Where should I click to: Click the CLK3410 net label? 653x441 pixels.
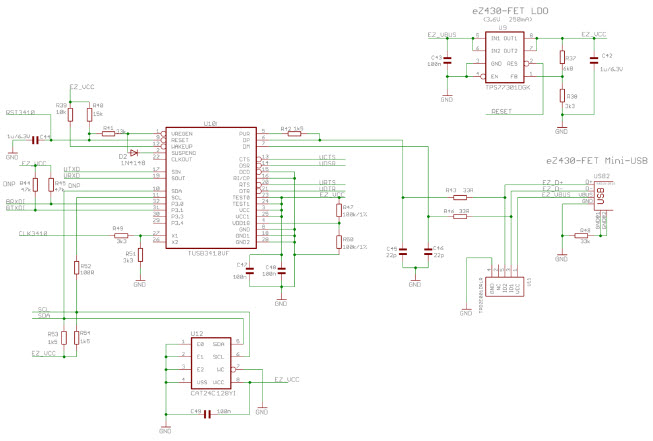pos(33,234)
